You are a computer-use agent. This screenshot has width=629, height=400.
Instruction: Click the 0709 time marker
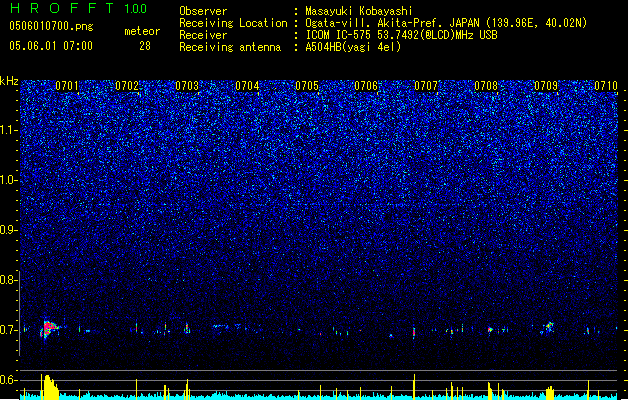[546, 86]
